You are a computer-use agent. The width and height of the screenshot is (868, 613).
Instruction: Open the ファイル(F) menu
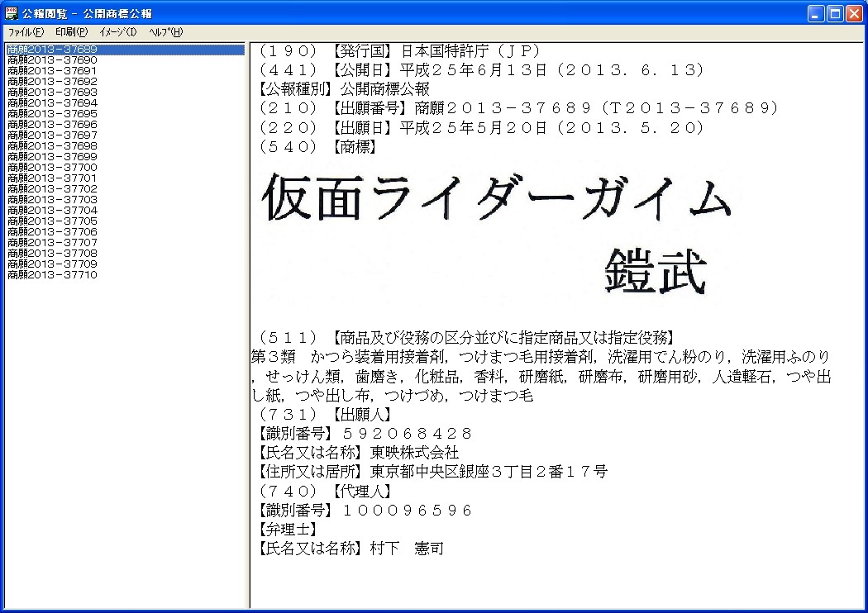(x=26, y=32)
